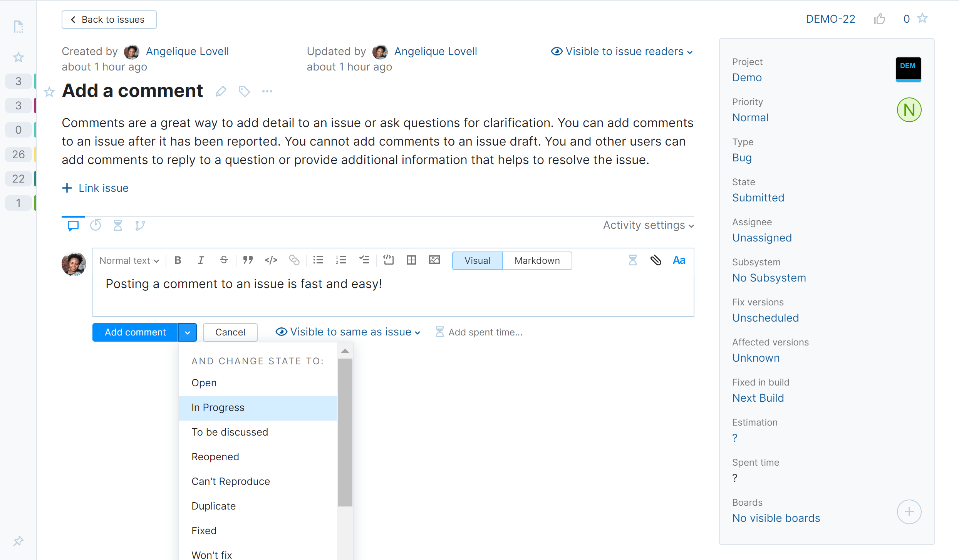Image resolution: width=959 pixels, height=560 pixels.
Task: Switch the editor to Markdown mode
Action: (537, 261)
